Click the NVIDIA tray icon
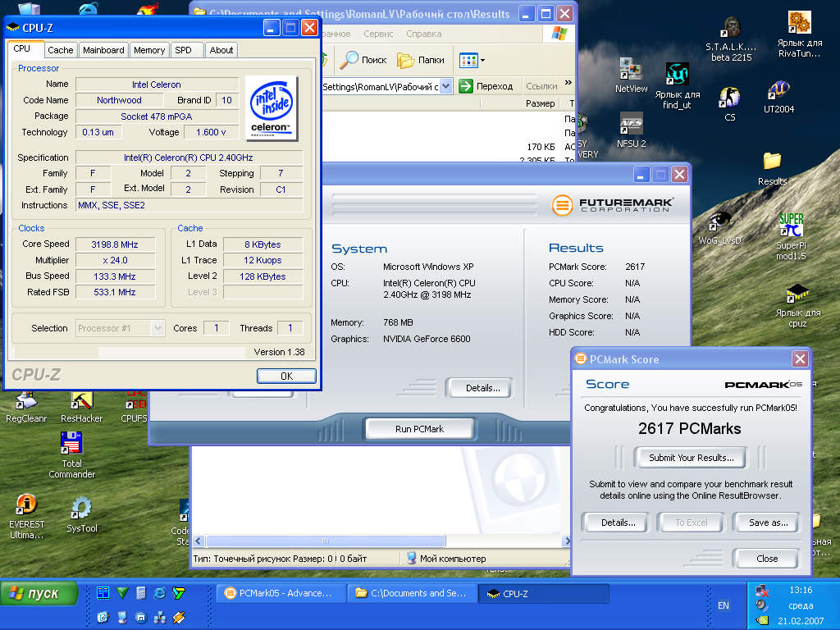This screenshot has width=840, height=630. click(762, 620)
